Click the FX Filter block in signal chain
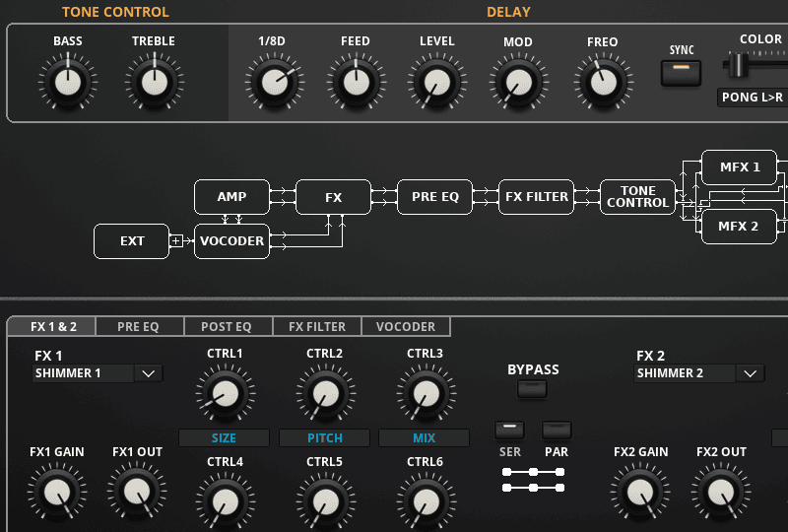Viewport: 788px width, 532px height. click(536, 197)
